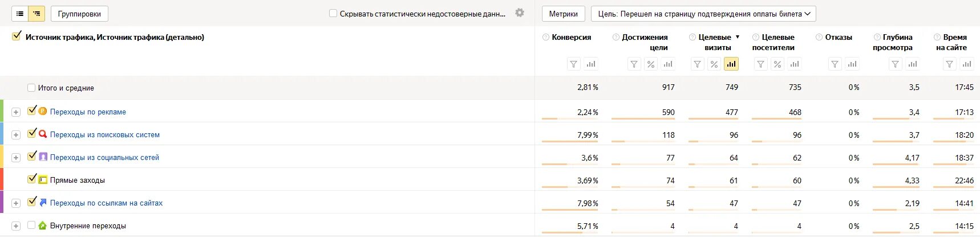980x238 pixels.
Task: Click purple color marker of Переходы по ссылкам
Action: click(2, 202)
